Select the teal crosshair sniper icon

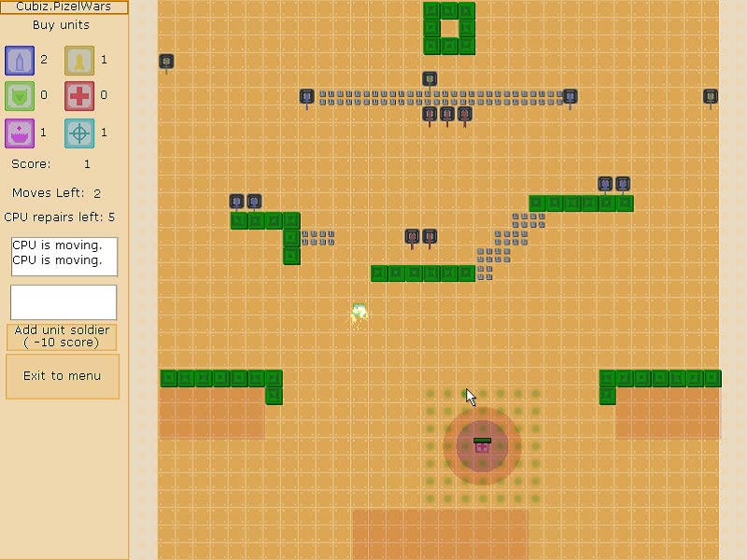click(79, 133)
